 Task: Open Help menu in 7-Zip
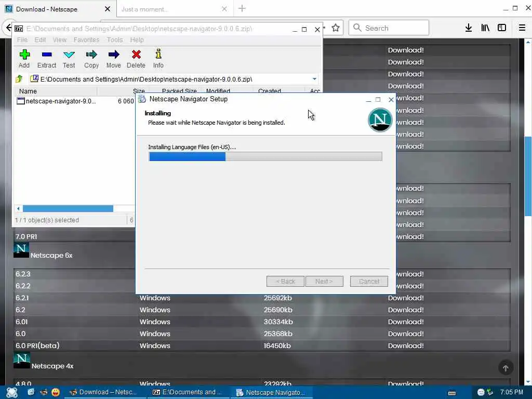tap(137, 39)
